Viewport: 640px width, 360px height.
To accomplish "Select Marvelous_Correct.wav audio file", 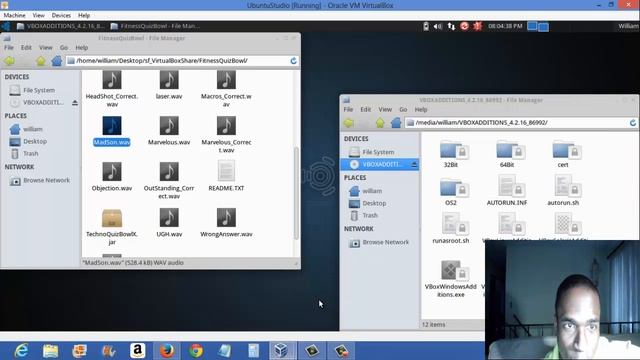I will click(226, 126).
